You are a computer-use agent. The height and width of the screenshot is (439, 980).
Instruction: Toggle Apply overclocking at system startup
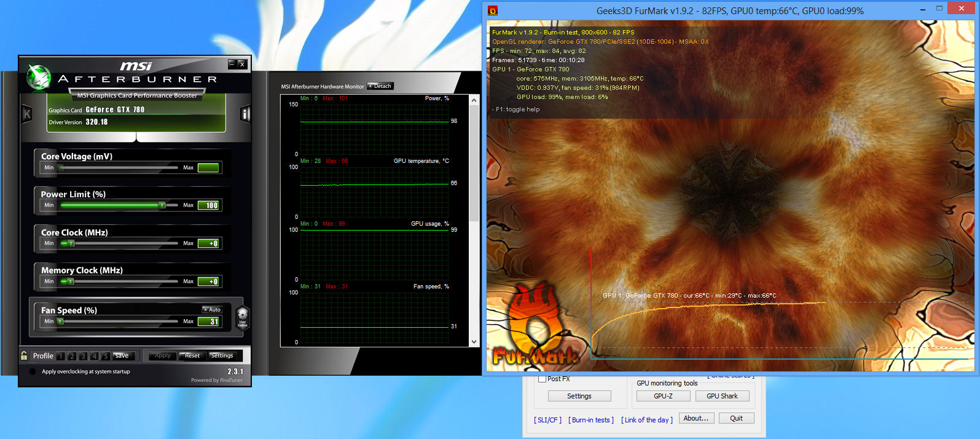[x=33, y=371]
